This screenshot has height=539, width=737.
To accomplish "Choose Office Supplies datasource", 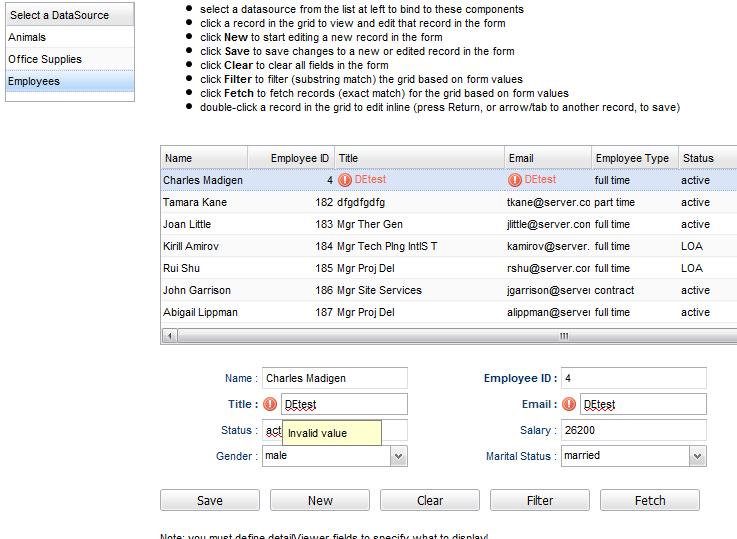I will click(68, 59).
